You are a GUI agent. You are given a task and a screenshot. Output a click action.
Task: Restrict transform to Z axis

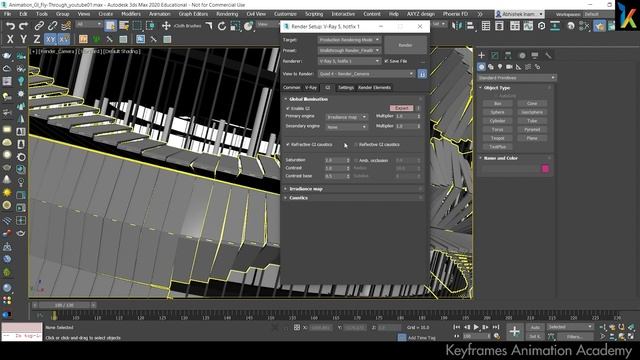pos(37,40)
